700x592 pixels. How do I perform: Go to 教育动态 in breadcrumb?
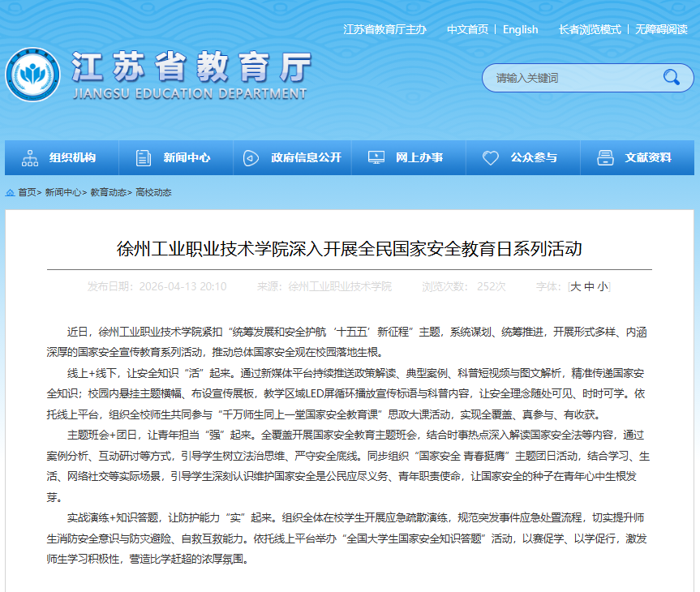108,193
